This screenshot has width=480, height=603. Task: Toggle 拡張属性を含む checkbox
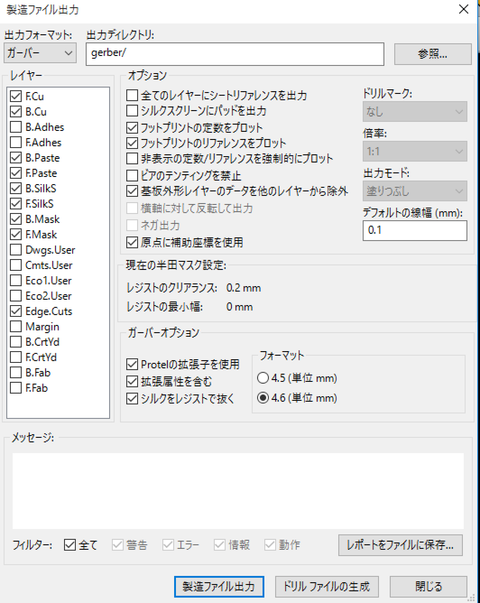(132, 381)
